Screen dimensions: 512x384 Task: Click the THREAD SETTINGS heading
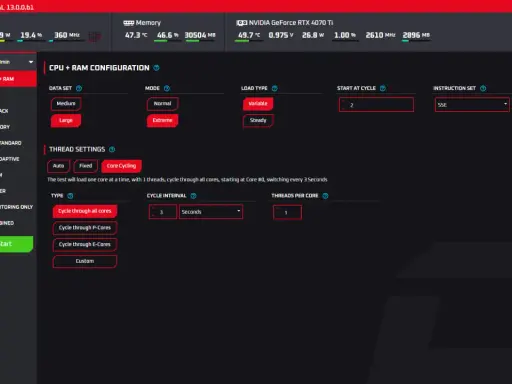pyautogui.click(x=77, y=149)
